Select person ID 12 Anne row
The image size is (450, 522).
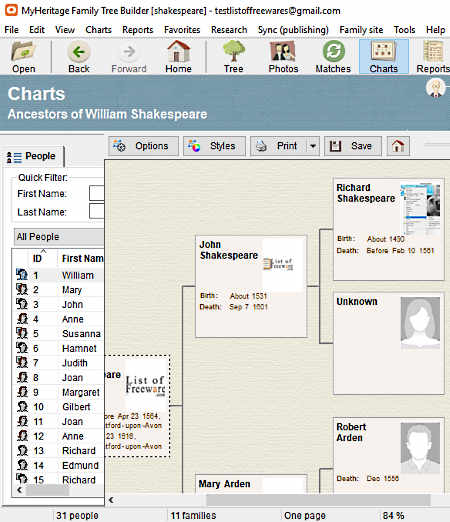[x=59, y=436]
